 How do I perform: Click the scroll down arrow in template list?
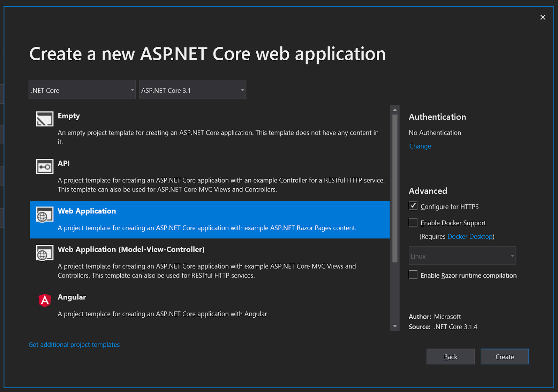point(395,326)
